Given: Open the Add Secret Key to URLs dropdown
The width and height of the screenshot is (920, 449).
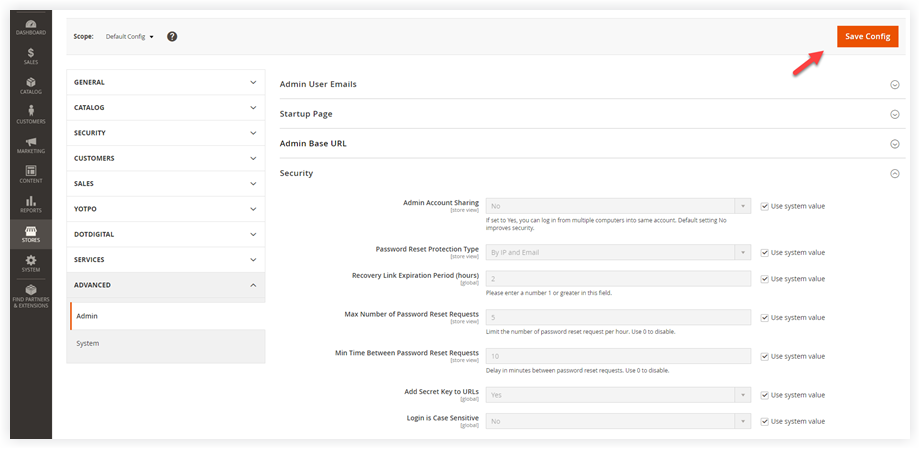Looking at the screenshot, I should point(618,395).
